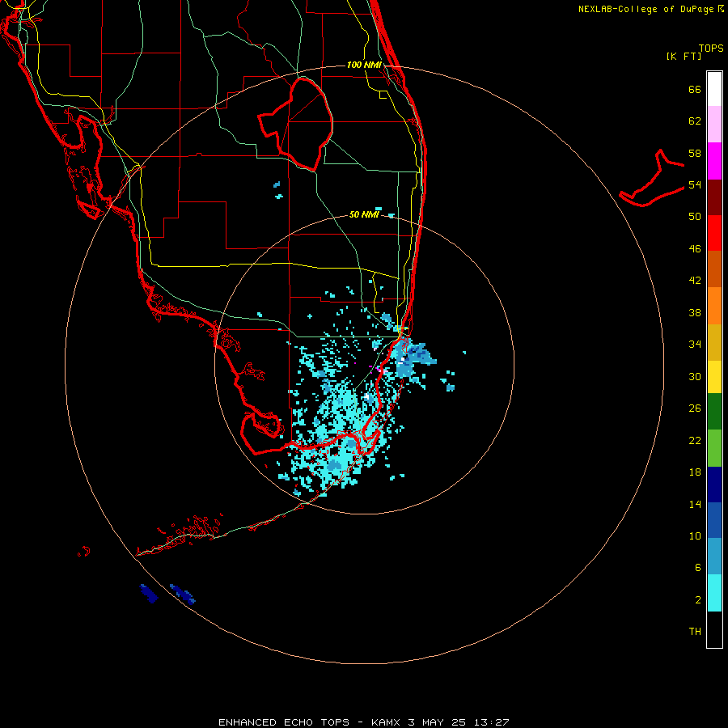728x728 pixels.
Task: Click the bright red legend color block
Action: pyautogui.click(x=714, y=233)
